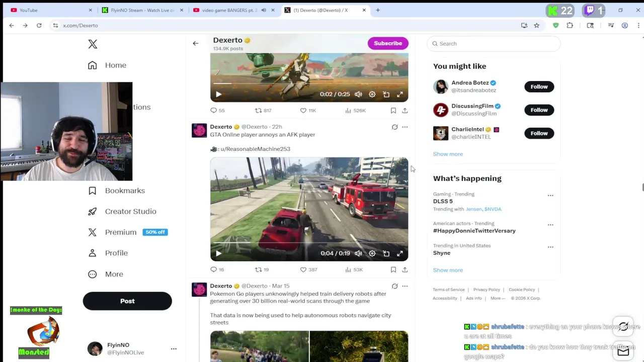Image resolution: width=644 pixels, height=362 pixels.
Task: Open the More menu in sidebar
Action: 106,274
